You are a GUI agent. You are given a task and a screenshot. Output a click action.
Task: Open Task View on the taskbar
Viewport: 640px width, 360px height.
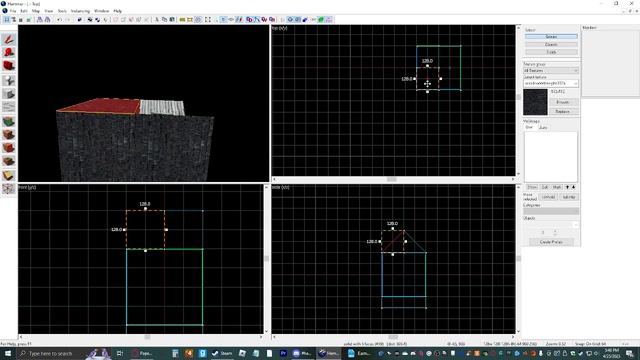click(x=120, y=353)
